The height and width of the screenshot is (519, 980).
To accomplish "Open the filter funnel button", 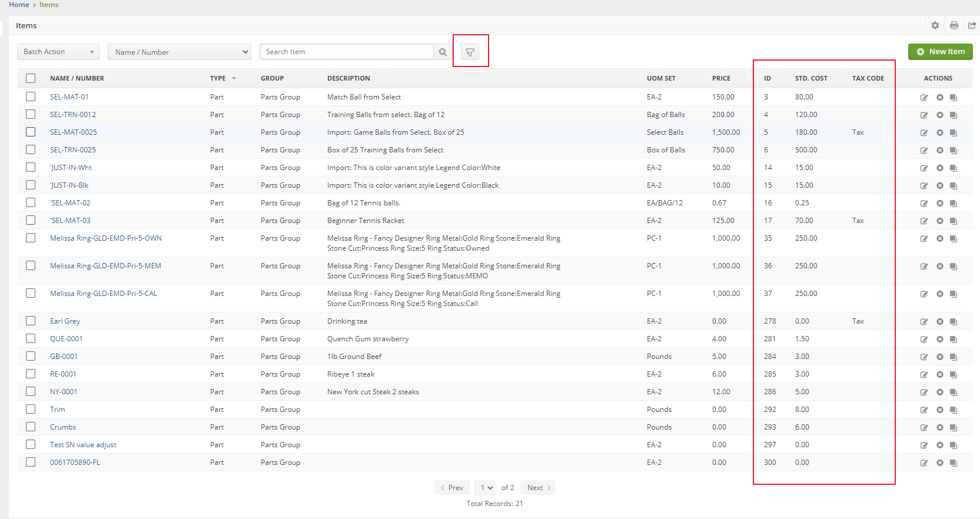I will tap(470, 52).
